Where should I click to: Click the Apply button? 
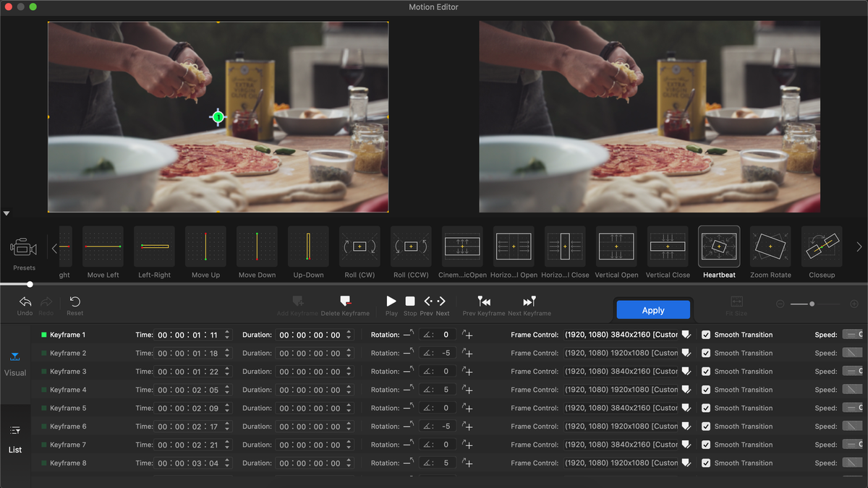point(652,309)
